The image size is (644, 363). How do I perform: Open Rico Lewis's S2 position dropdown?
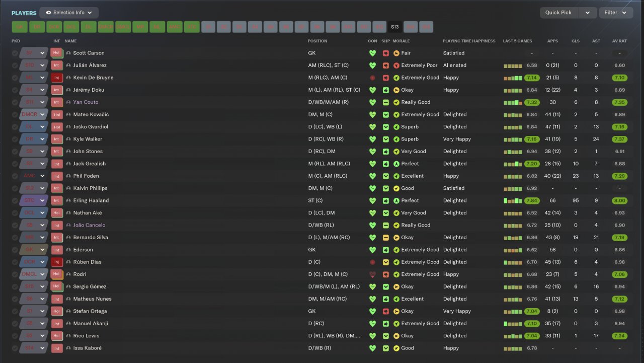(x=34, y=336)
